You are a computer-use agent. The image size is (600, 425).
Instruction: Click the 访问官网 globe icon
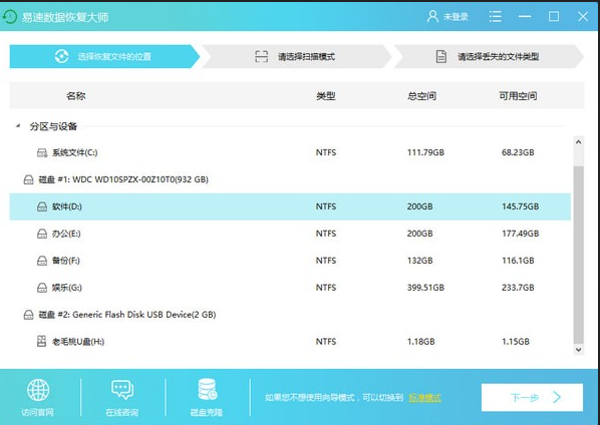[37, 389]
